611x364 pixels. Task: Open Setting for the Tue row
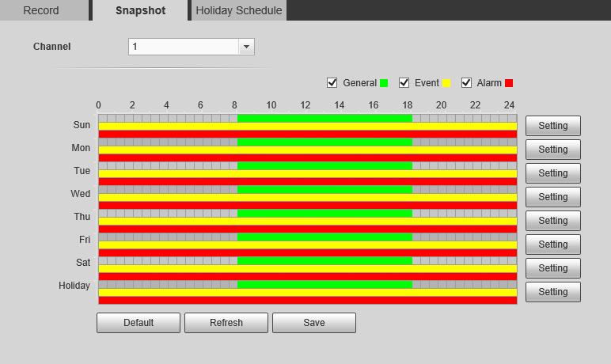point(553,173)
